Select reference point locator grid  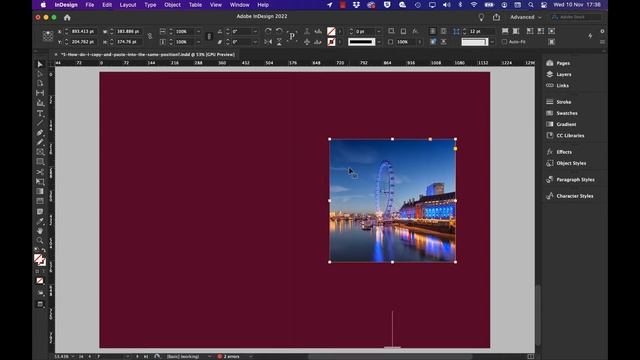[48, 36]
